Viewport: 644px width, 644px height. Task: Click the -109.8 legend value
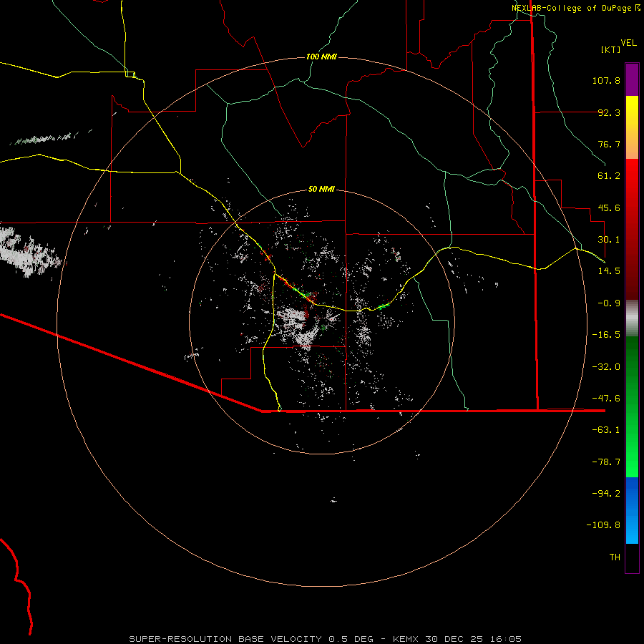point(603,525)
